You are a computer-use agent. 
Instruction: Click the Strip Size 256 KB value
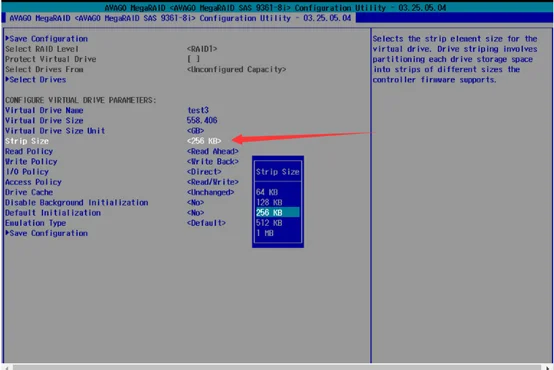[204, 141]
